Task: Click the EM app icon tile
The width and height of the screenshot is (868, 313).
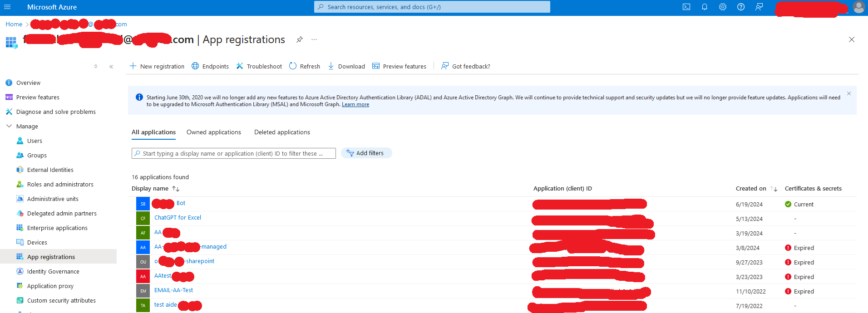Action: pyautogui.click(x=143, y=291)
